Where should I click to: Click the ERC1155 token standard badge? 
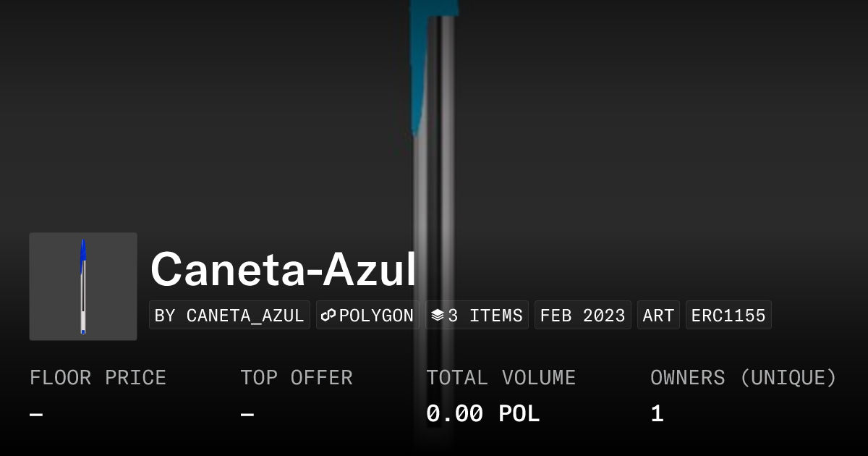pos(728,316)
